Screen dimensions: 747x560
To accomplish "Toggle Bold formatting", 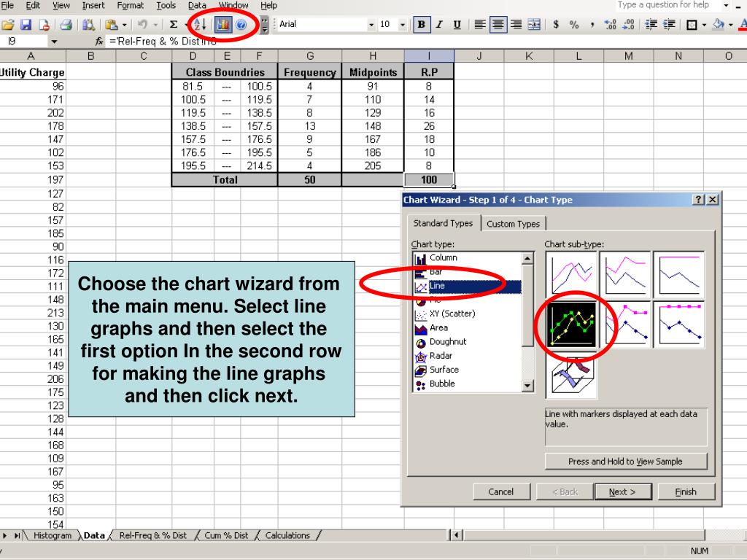I will (421, 24).
